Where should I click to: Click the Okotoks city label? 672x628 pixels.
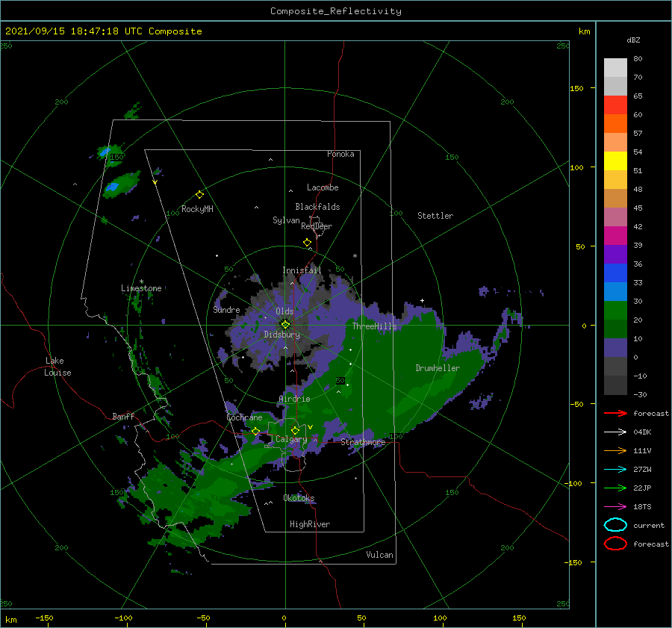[299, 498]
